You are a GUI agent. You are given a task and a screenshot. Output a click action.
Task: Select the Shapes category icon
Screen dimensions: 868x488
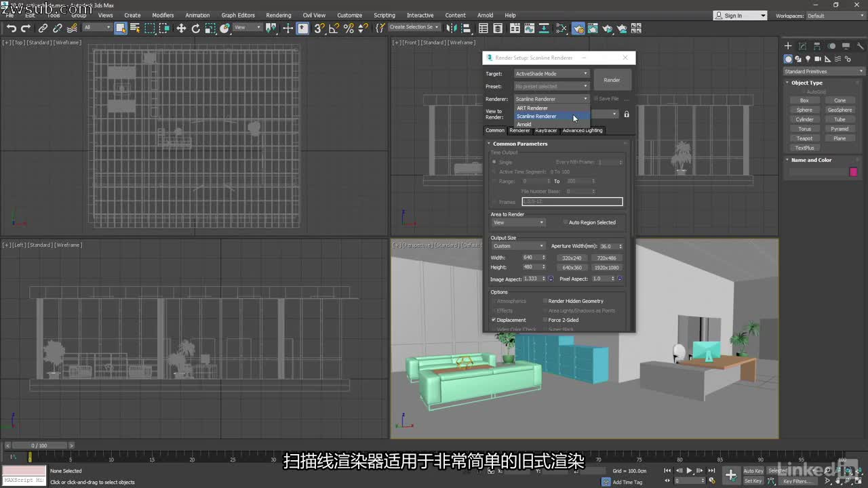click(799, 60)
